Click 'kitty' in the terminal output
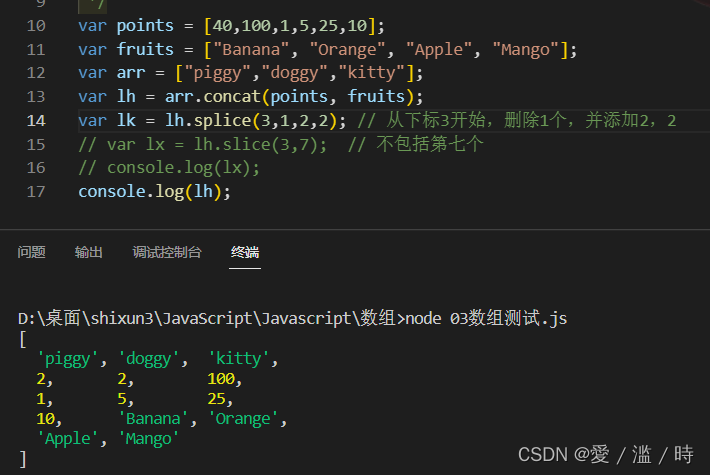 239,359
